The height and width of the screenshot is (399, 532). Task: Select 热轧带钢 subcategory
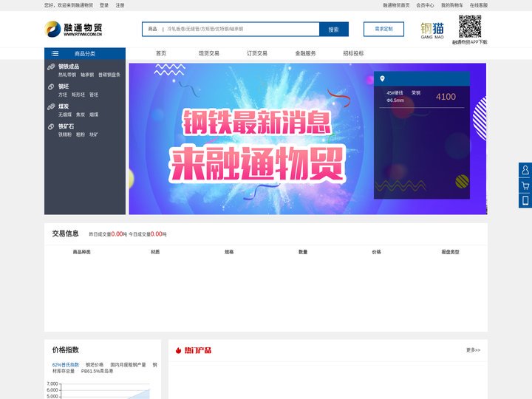[x=67, y=75]
